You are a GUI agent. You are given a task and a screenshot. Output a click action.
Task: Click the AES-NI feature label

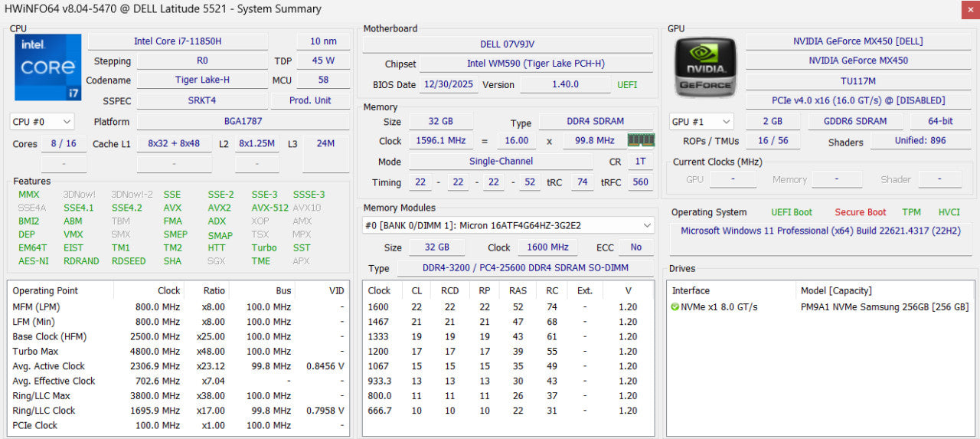(34, 261)
